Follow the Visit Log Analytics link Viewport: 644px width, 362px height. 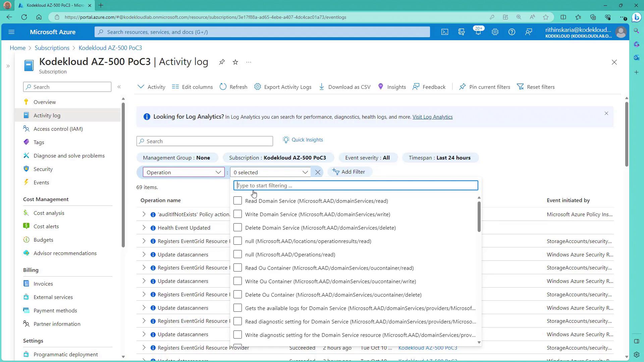[432, 117]
